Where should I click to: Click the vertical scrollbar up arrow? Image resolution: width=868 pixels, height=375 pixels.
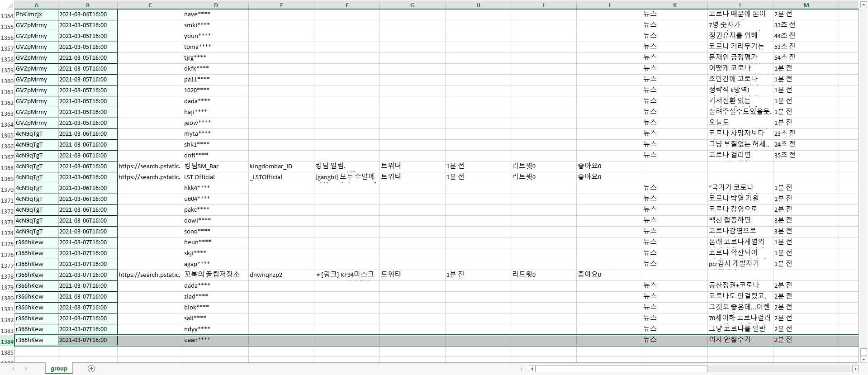(863, 5)
